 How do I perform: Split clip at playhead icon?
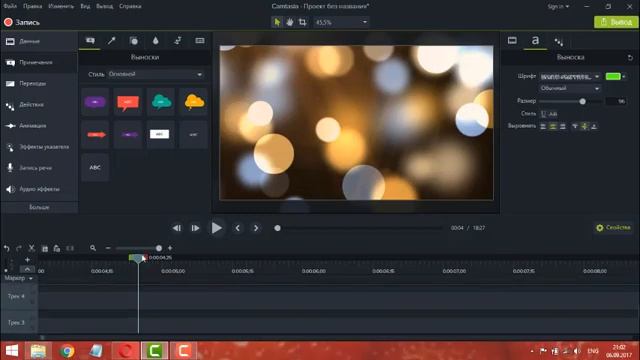70,248
